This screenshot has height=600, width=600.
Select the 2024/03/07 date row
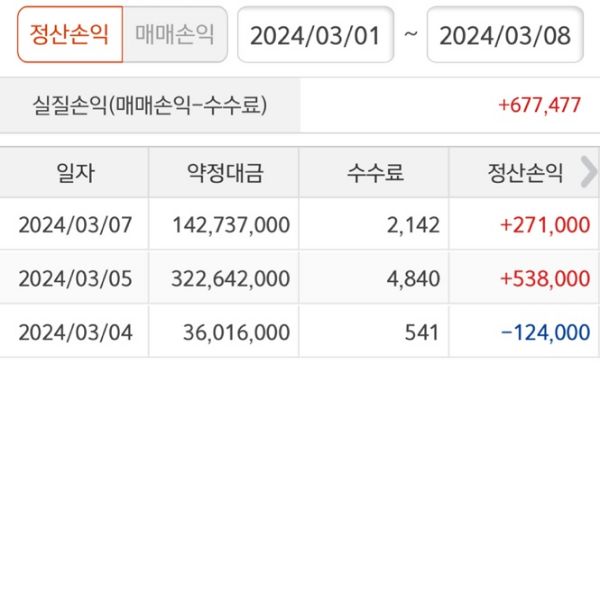(x=75, y=225)
